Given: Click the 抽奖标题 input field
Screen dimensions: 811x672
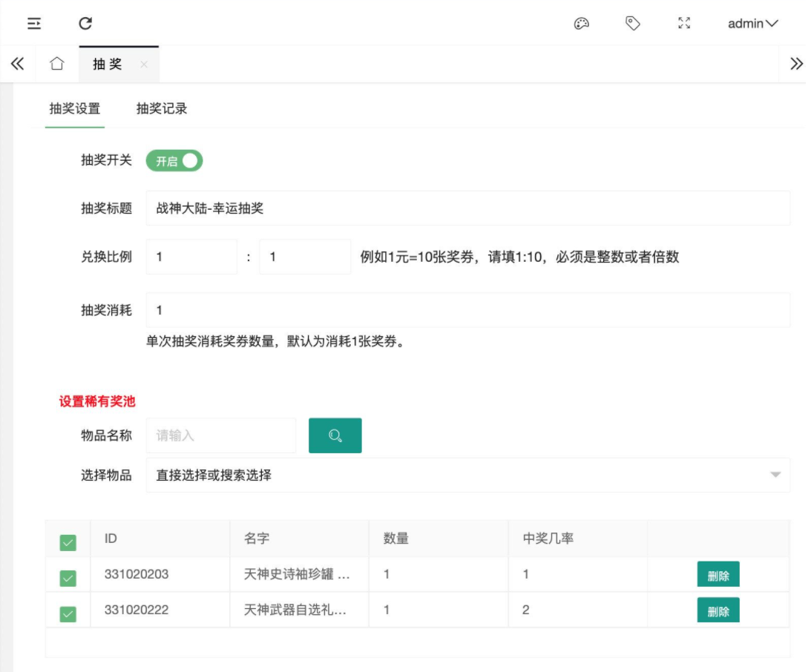Looking at the screenshot, I should tap(467, 208).
